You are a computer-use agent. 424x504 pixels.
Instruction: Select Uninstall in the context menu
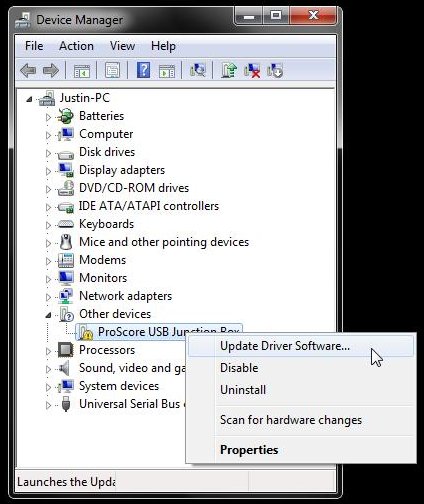point(243,390)
